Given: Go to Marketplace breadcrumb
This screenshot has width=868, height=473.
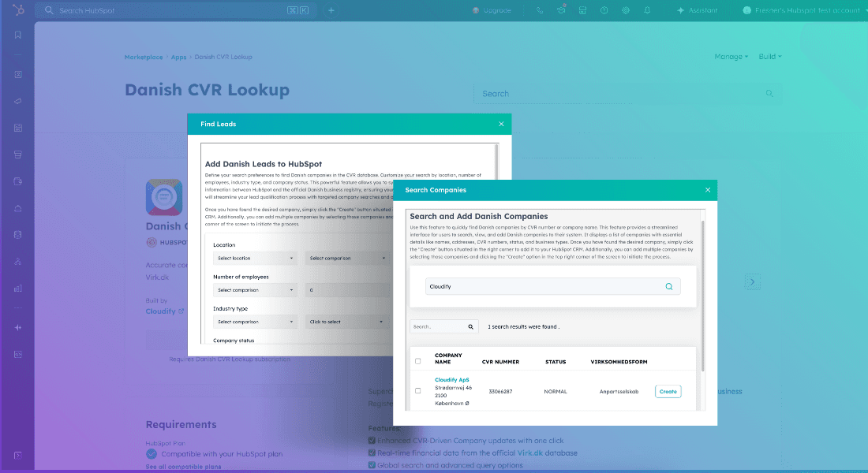Looking at the screenshot, I should (x=144, y=57).
